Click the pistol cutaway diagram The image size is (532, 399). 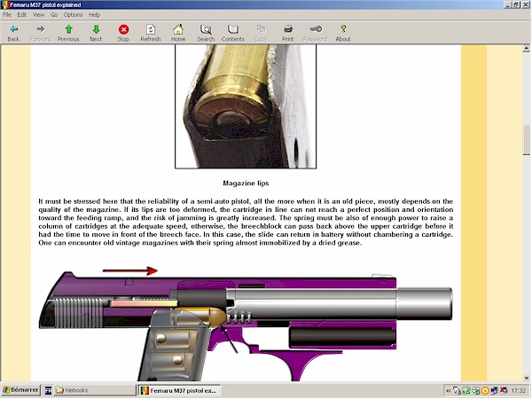246,324
